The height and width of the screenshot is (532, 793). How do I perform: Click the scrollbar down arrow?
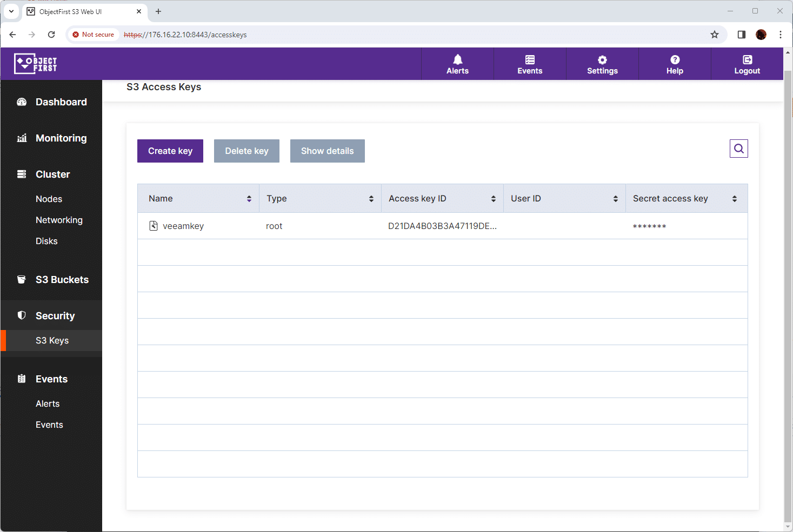pos(788,527)
